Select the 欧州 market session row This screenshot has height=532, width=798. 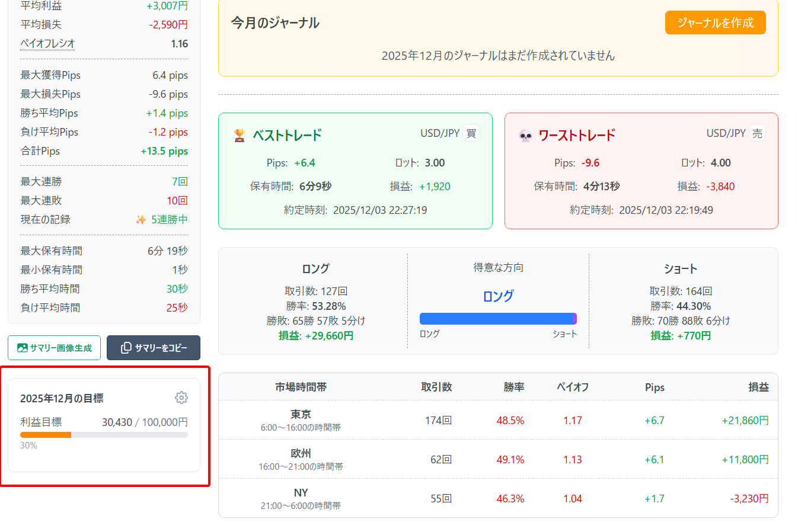pyautogui.click(x=301, y=459)
